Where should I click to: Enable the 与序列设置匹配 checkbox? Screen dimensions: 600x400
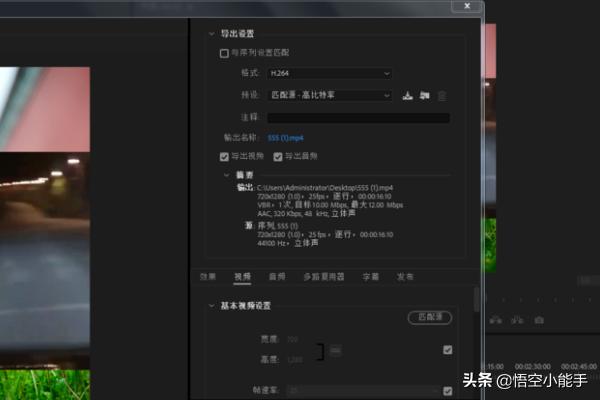click(x=224, y=52)
